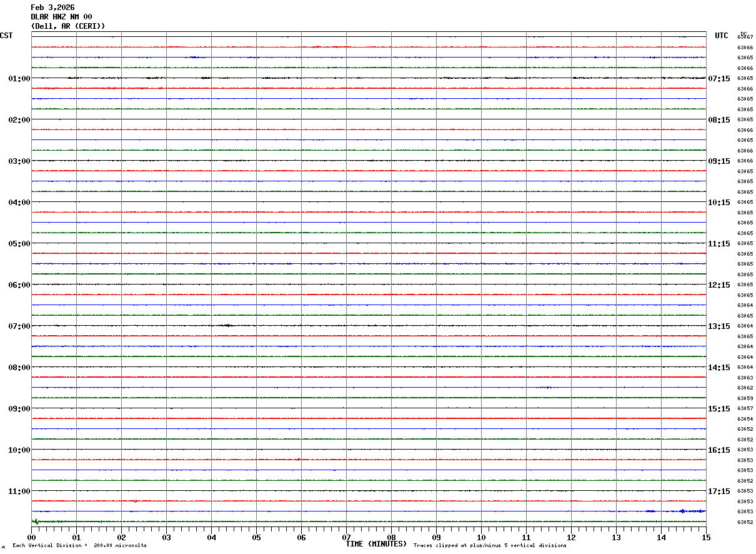Click the 12:15 UTC row label
Image resolution: width=756 pixels, height=554 pixels.
(x=719, y=285)
